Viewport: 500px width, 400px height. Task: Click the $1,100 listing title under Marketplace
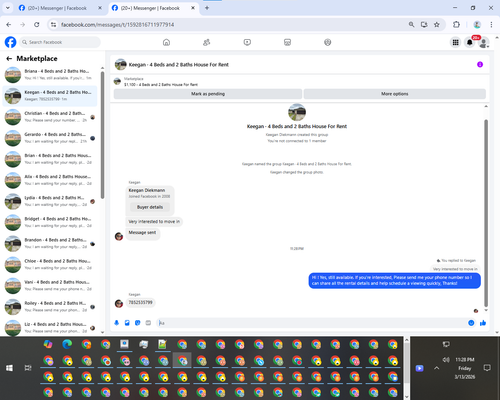[x=161, y=85]
